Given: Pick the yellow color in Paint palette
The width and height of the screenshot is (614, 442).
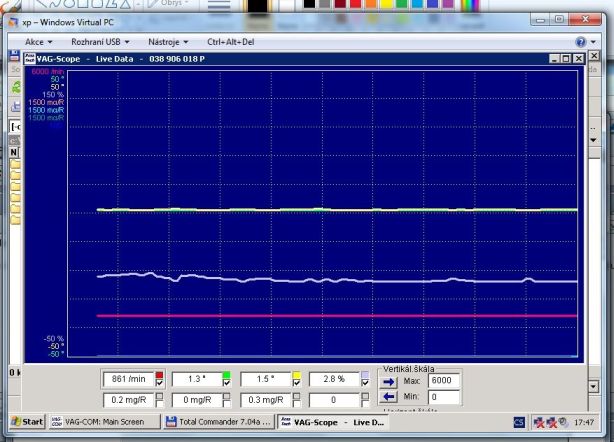Looking at the screenshot, I should 386,4.
